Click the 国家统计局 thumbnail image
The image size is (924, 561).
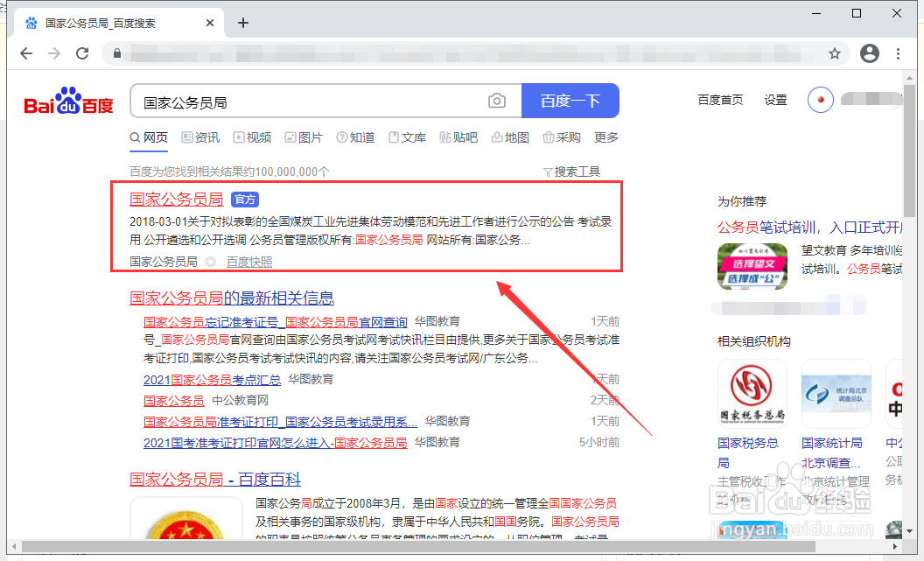tap(836, 394)
